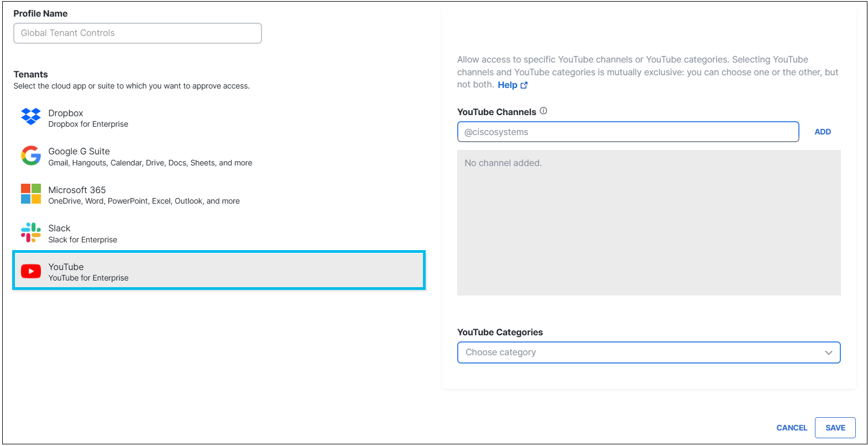Viewport: 868px width, 446px height.
Task: Click the Dropbox logo icon
Action: (31, 117)
